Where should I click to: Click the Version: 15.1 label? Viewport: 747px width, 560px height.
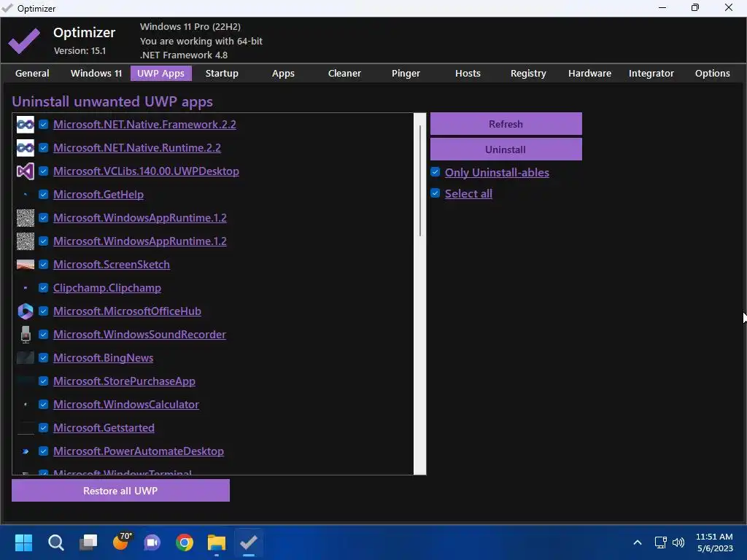pyautogui.click(x=80, y=50)
